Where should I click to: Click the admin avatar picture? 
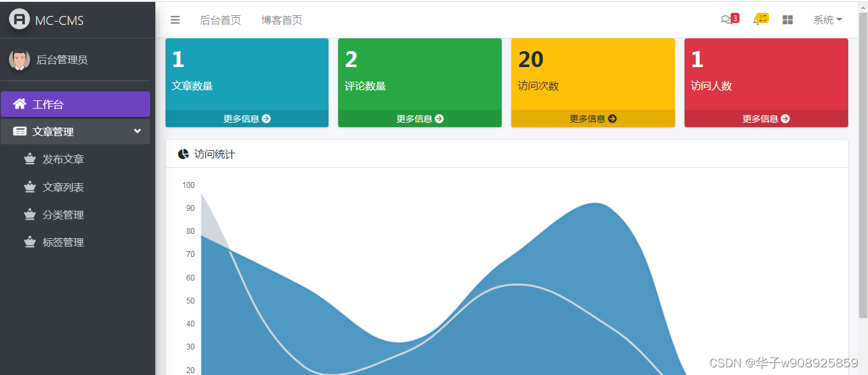coord(20,60)
